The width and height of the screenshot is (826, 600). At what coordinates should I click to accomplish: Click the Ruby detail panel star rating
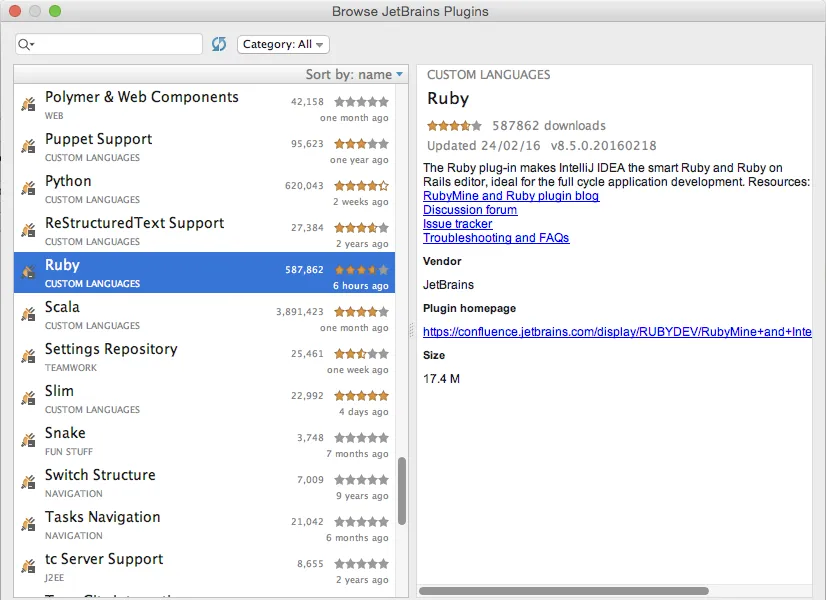pos(454,125)
